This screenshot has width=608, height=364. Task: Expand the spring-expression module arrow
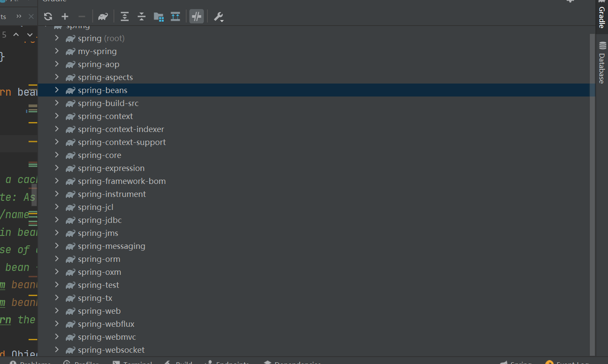[x=57, y=168]
